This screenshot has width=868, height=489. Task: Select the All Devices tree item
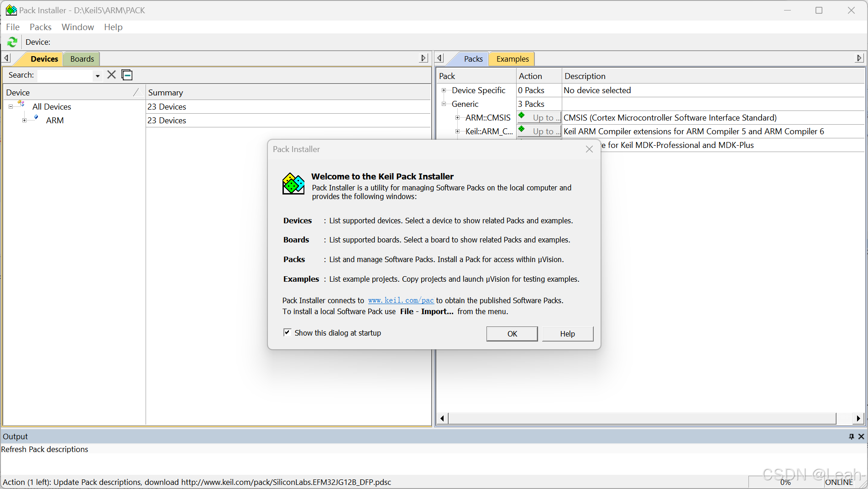(52, 107)
